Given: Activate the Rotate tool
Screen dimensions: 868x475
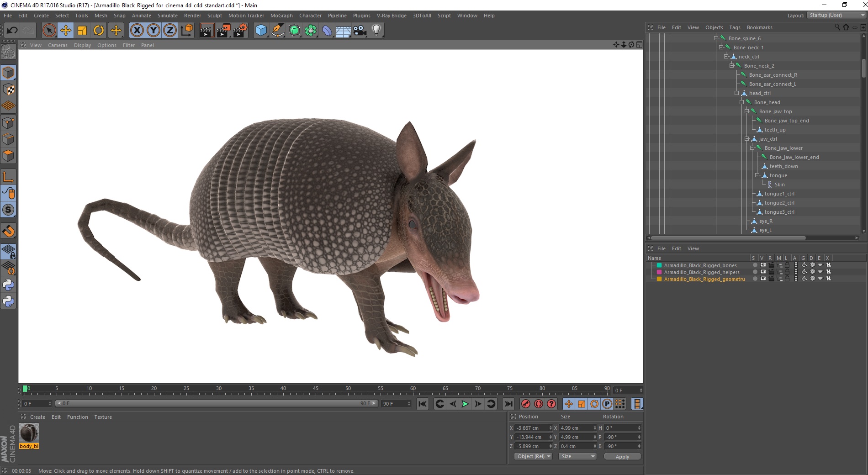Looking at the screenshot, I should [x=99, y=31].
